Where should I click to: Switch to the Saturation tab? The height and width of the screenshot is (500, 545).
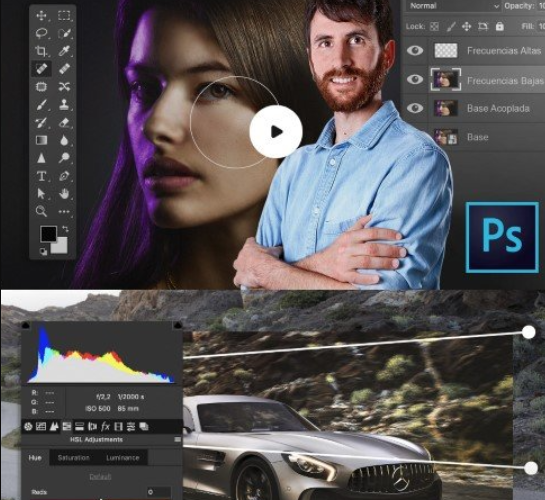(x=73, y=458)
